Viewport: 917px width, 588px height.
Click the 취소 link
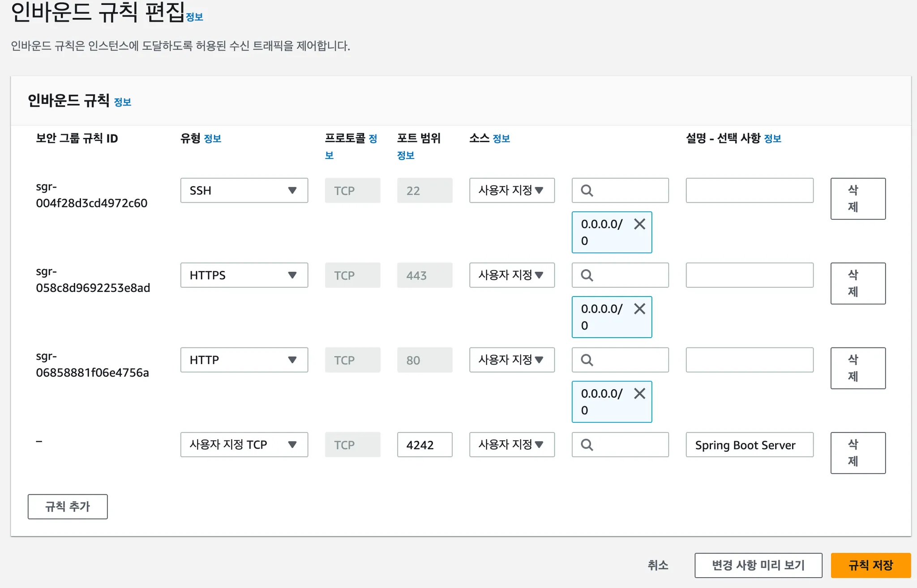coord(658,565)
